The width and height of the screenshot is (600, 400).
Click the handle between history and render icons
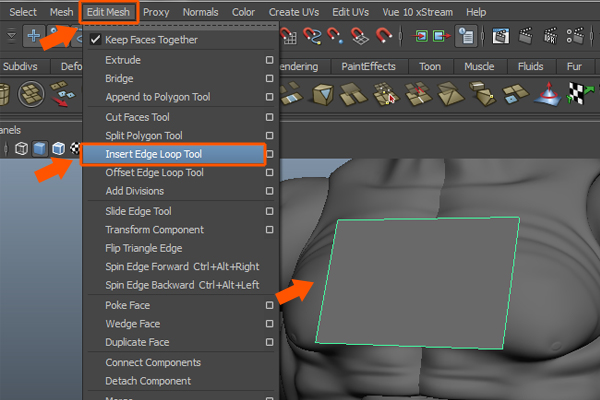483,36
